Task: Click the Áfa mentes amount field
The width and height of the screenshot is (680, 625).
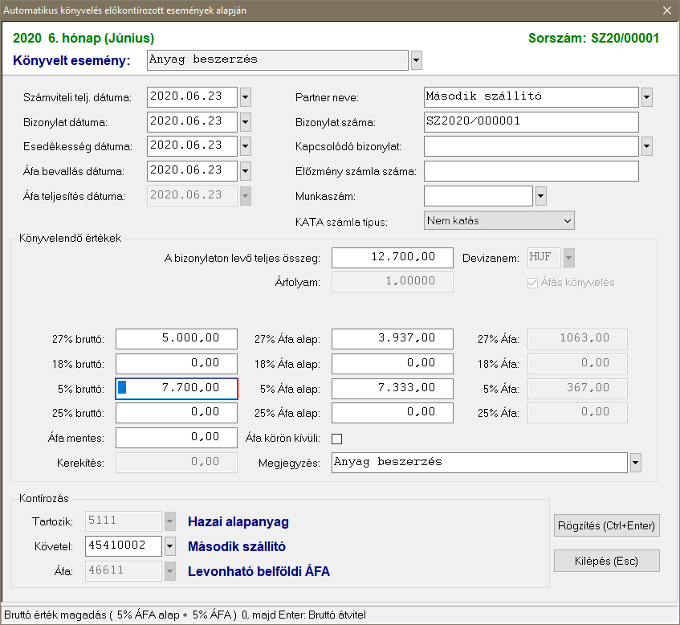Action: pos(177,437)
